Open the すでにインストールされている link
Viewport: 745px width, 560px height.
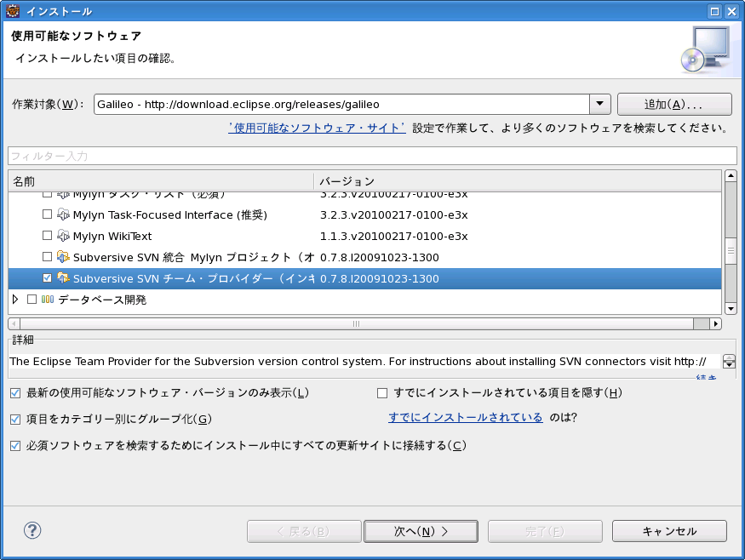[x=466, y=418]
